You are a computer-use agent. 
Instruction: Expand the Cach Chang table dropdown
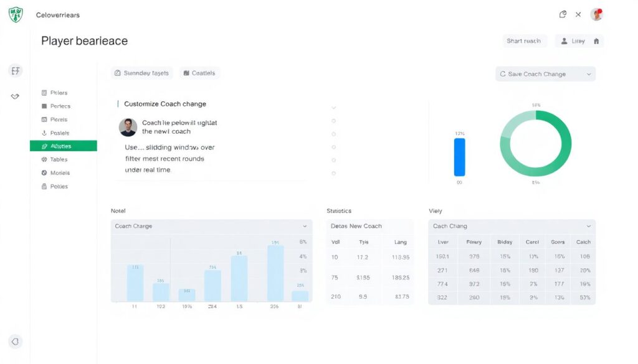point(589,226)
